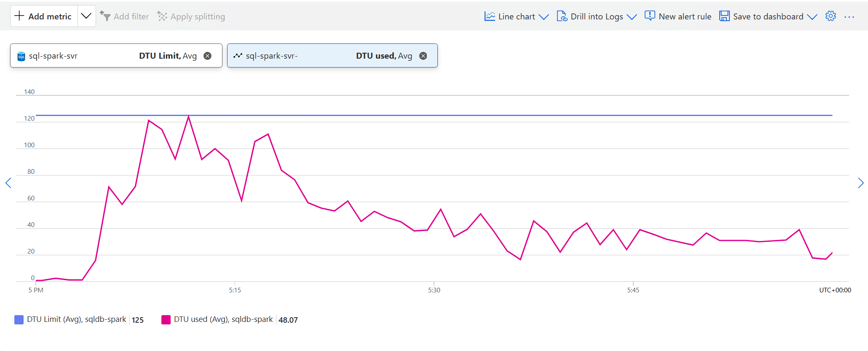
Task: Click the Add metric button
Action: tap(44, 16)
